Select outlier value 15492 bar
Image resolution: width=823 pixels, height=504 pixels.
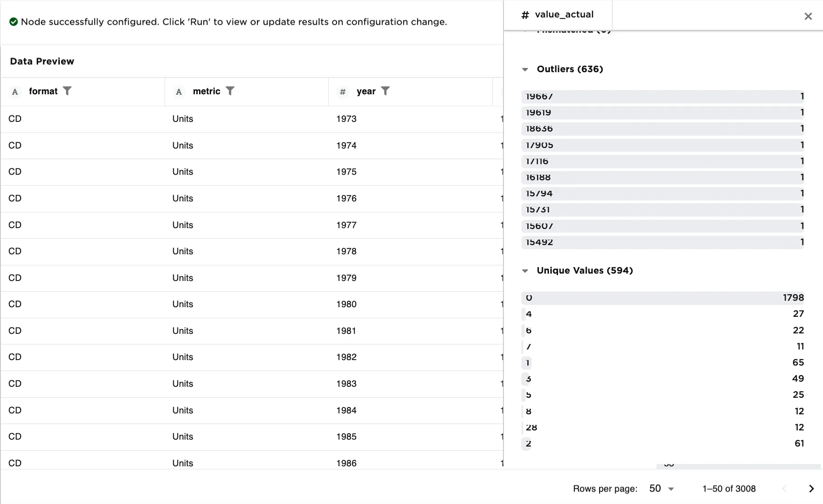pyautogui.click(x=662, y=242)
